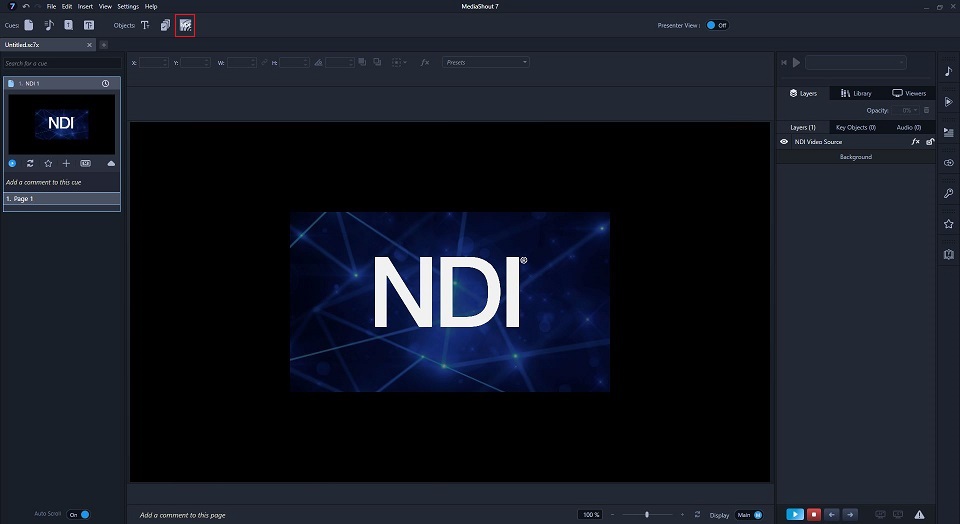Viewport: 960px width, 524px height.
Task: Select the Key Objects (0) tab
Action: coord(855,127)
